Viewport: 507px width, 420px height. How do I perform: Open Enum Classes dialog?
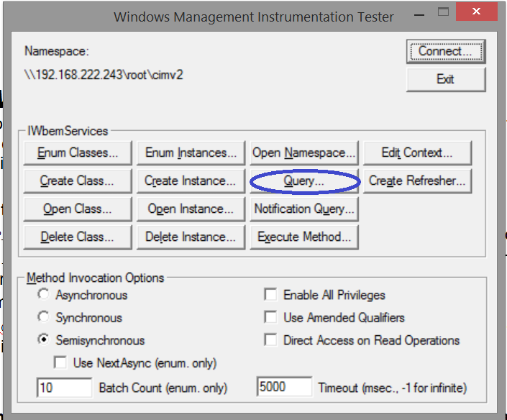tap(78, 152)
